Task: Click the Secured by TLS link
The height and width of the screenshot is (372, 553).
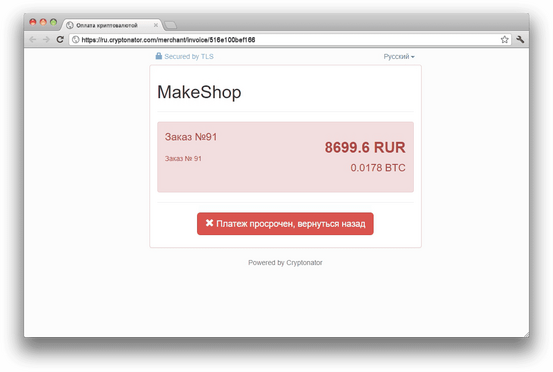Action: coord(189,56)
